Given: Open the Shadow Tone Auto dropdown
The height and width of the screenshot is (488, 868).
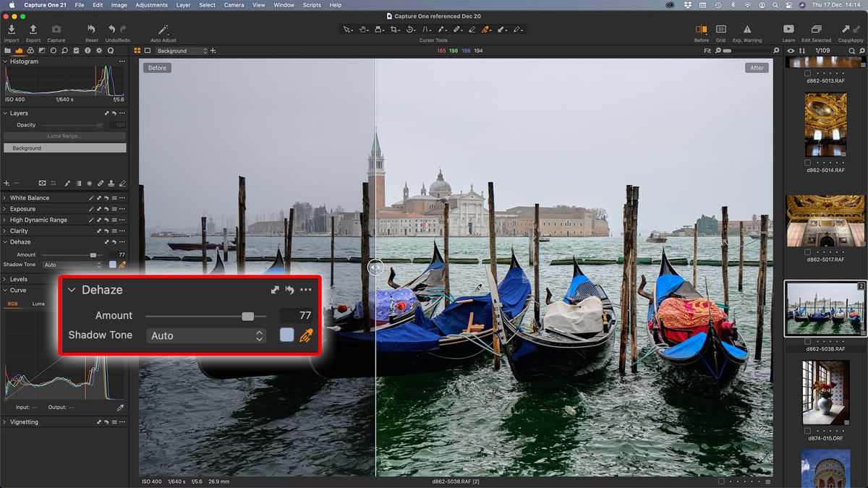Looking at the screenshot, I should 206,335.
